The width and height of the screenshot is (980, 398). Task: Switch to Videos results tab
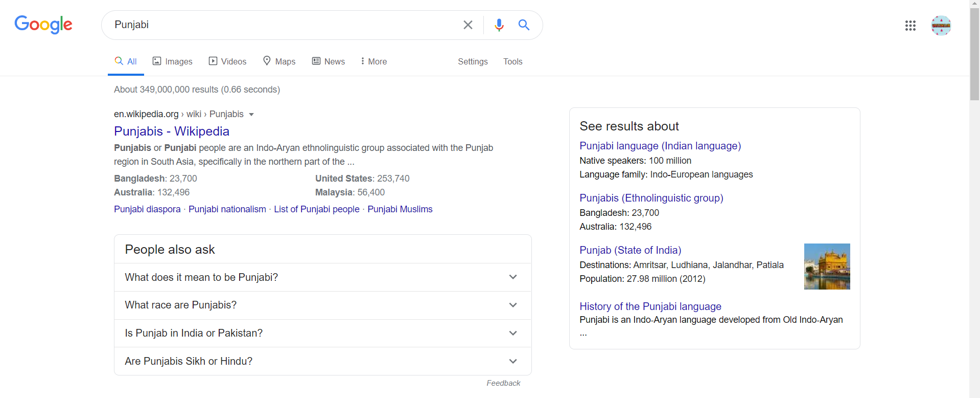228,61
